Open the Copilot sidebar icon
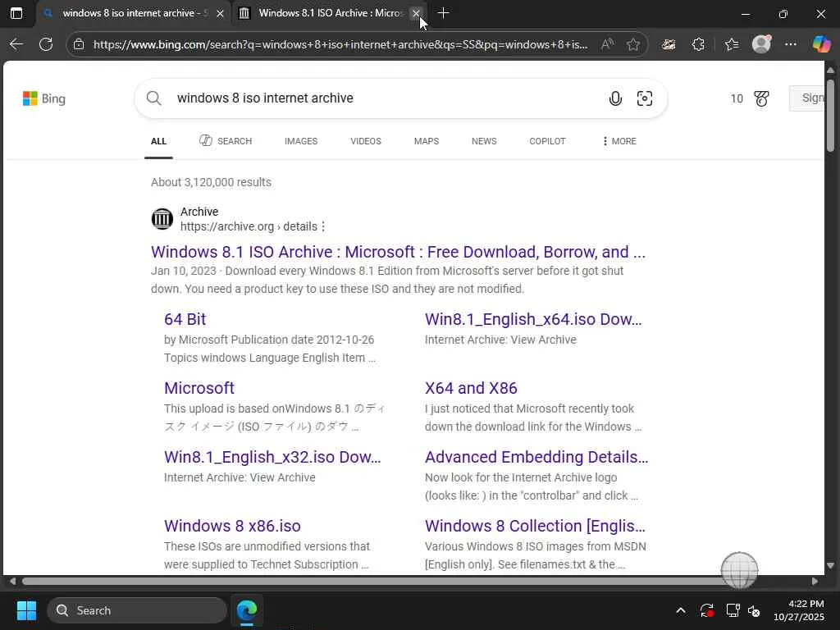The height and width of the screenshot is (630, 840). (821, 44)
